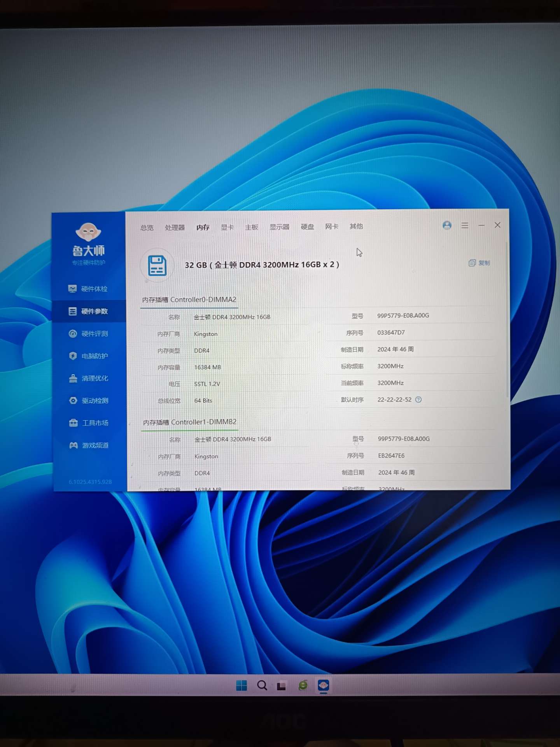Click the Lu Dashi logo avatar
This screenshot has width=560, height=747.
(x=88, y=232)
